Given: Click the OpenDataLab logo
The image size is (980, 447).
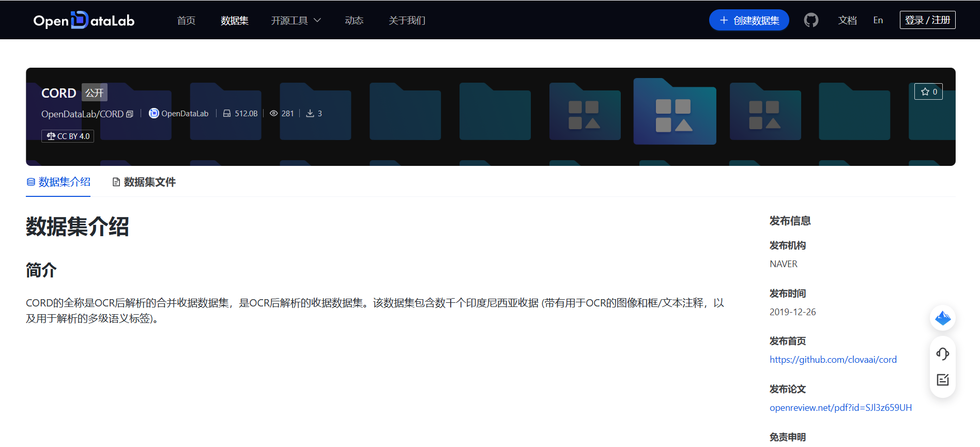Looking at the screenshot, I should click(84, 20).
